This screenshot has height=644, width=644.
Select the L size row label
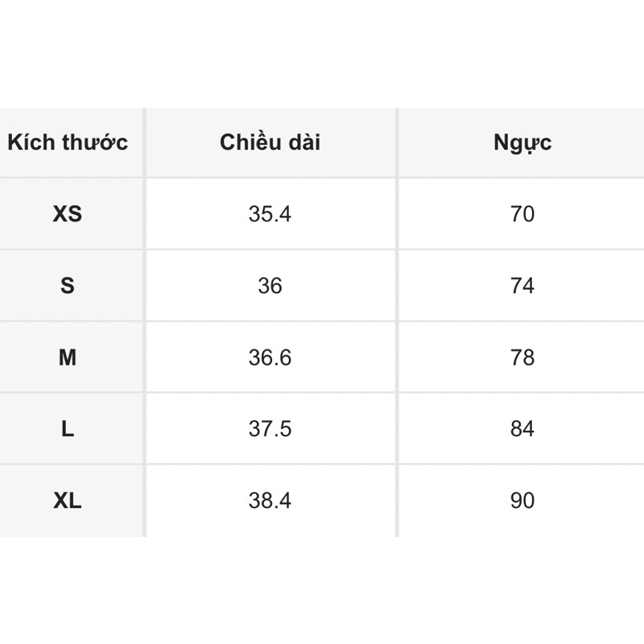68,429
